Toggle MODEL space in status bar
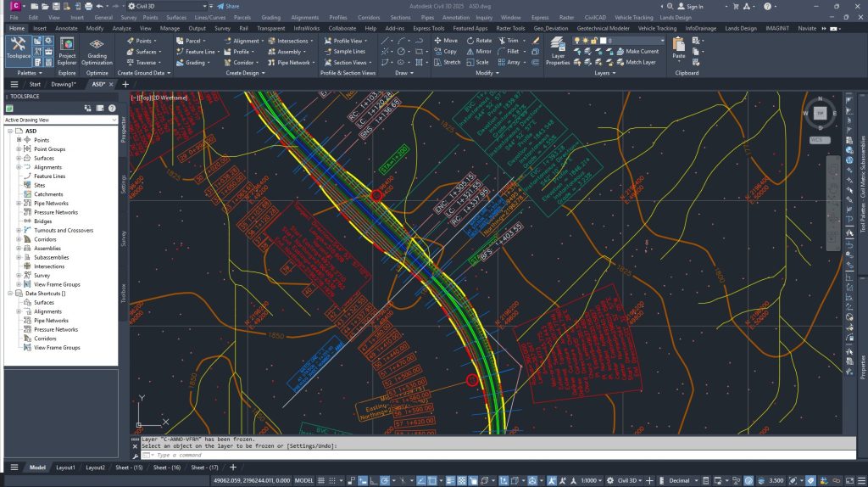 303,480
